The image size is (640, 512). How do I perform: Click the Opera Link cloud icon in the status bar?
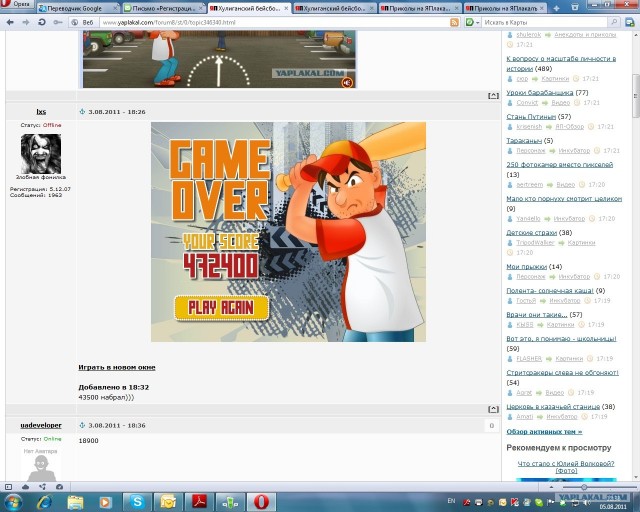(x=26, y=487)
